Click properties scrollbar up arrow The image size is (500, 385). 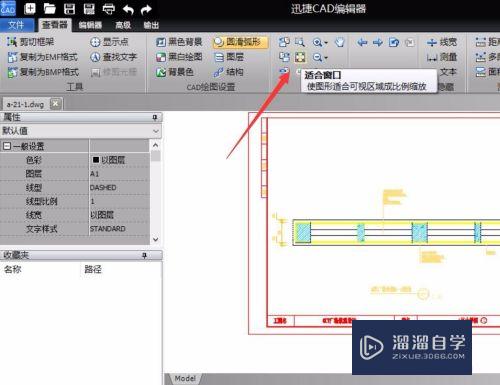coord(155,145)
